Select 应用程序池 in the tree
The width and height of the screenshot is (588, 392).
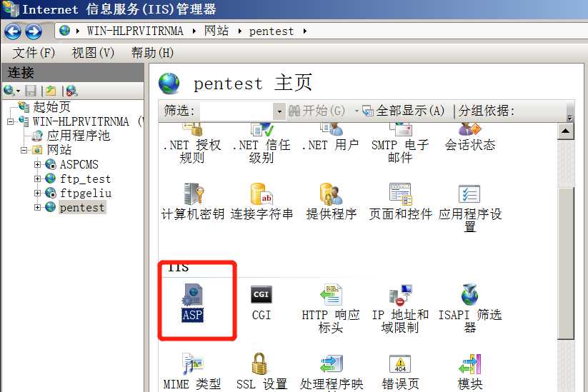tap(79, 136)
